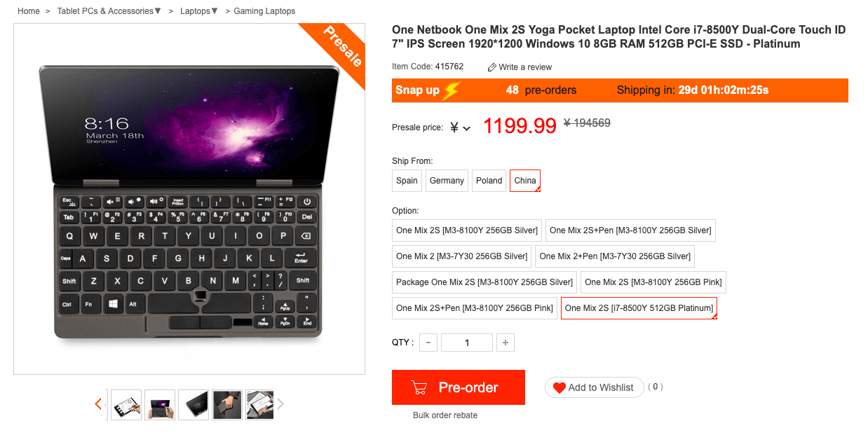Image resolution: width=868 pixels, height=435 pixels.
Task: Click the quantity input field
Action: tap(467, 343)
